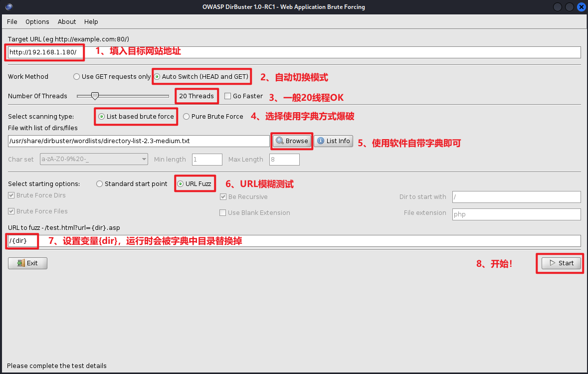Click the Dir to start with field
This screenshot has width=588, height=374.
click(516, 197)
